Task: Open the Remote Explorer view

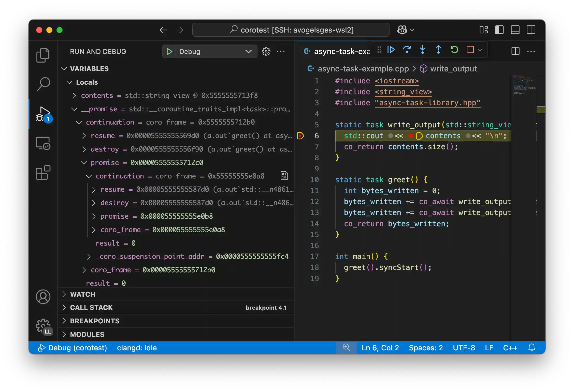Action: 43,144
